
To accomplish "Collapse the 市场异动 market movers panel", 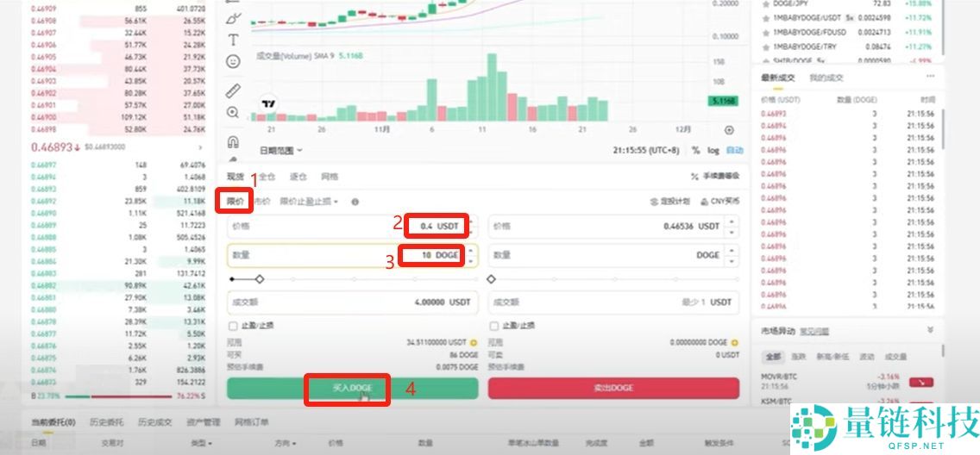I will [930, 330].
